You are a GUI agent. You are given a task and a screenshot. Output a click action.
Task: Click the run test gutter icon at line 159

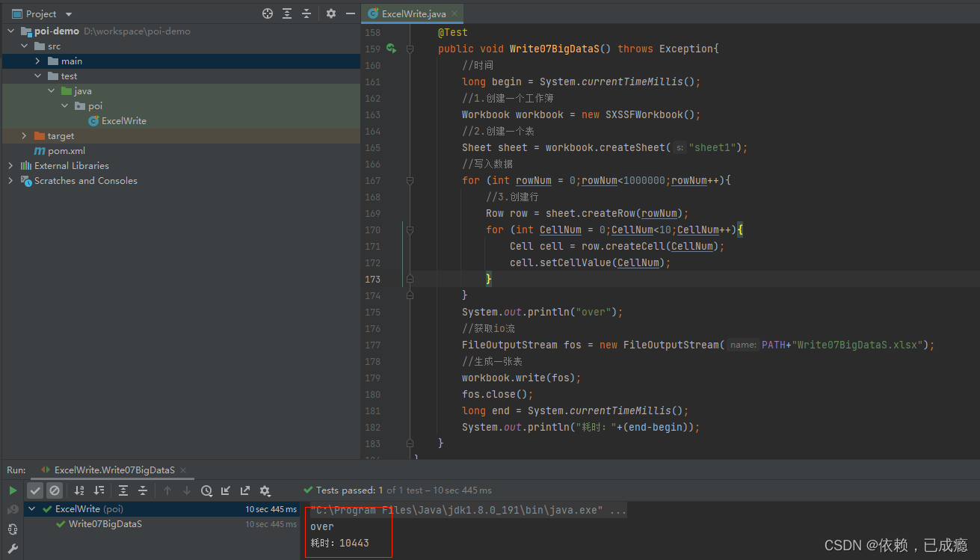pyautogui.click(x=391, y=49)
